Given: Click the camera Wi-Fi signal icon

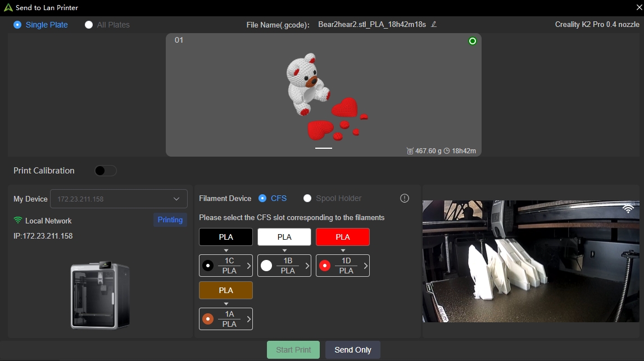Looking at the screenshot, I should tap(628, 209).
